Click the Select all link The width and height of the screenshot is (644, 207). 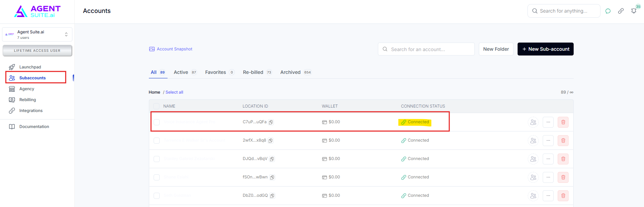click(x=174, y=92)
